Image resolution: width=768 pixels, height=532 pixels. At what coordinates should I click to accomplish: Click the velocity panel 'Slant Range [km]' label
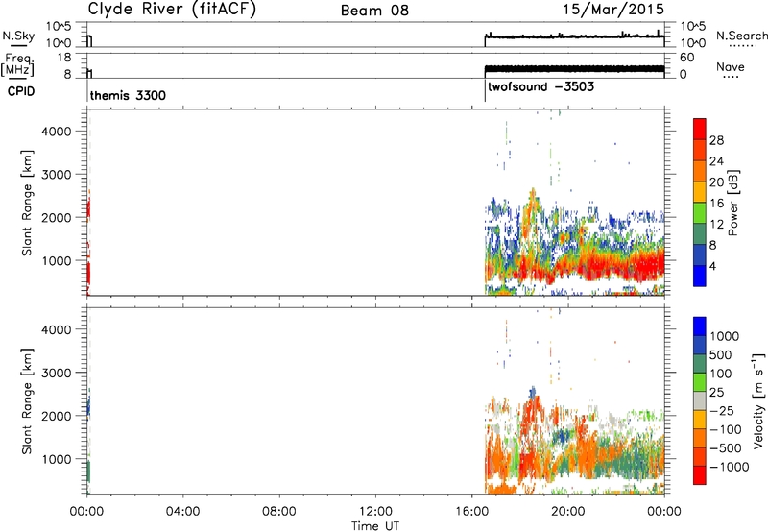point(27,401)
